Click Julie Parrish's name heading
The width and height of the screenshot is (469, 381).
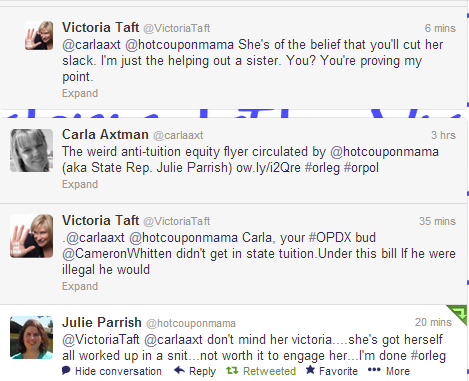click(x=102, y=322)
